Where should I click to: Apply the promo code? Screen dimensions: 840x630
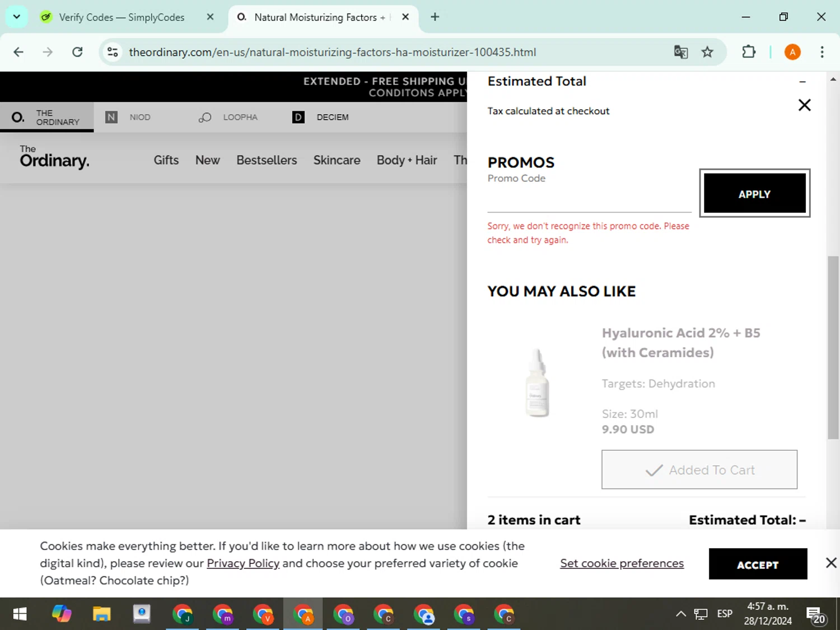pos(754,193)
